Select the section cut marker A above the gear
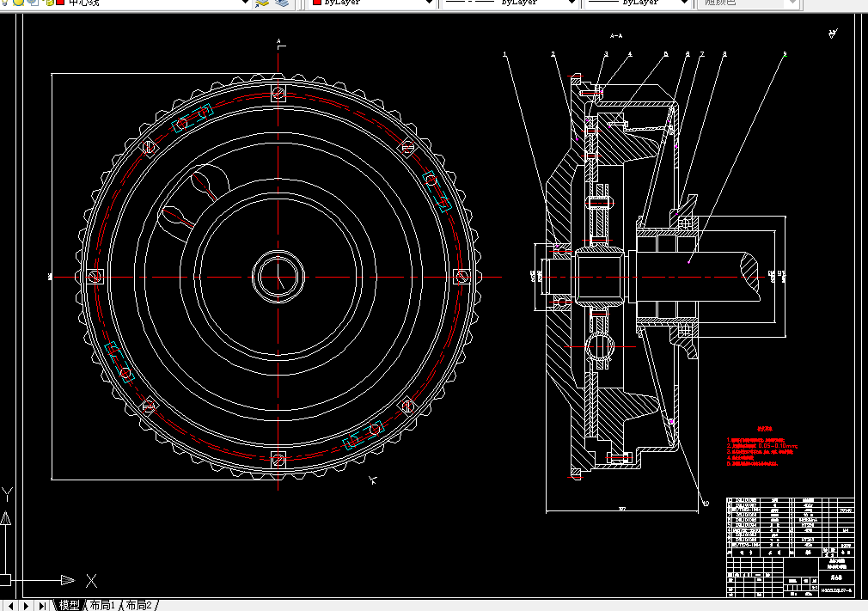868x611 pixels. click(x=279, y=41)
